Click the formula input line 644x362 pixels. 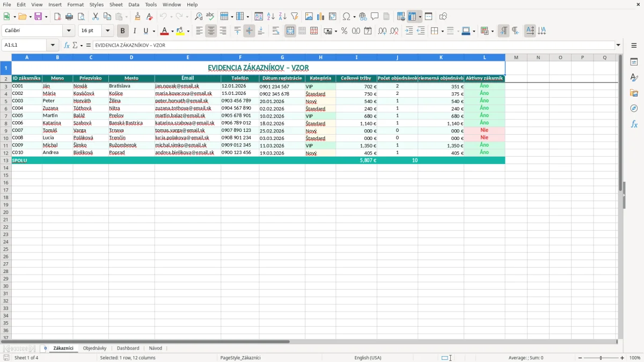(x=353, y=45)
